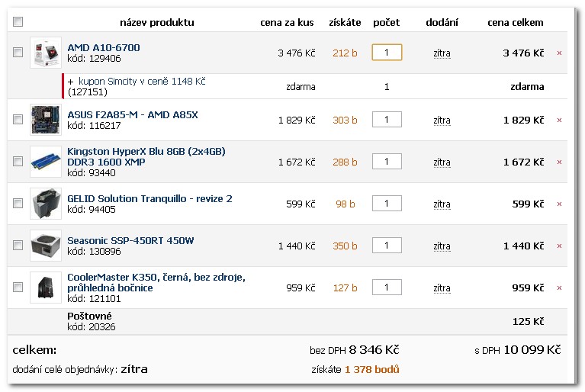Remove Kingston HyperX Blu via red x
The image size is (585, 392).
(x=559, y=162)
